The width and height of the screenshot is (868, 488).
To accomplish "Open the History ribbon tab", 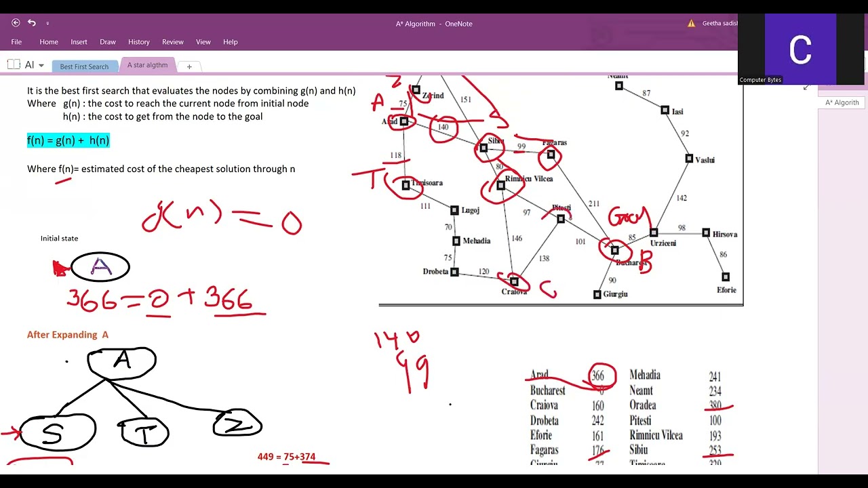I will [x=139, y=42].
